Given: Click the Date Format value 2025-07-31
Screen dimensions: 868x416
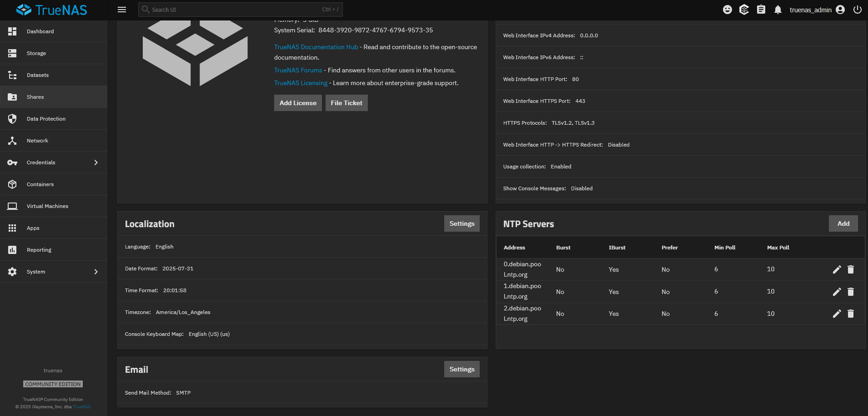Looking at the screenshot, I should click(178, 269).
